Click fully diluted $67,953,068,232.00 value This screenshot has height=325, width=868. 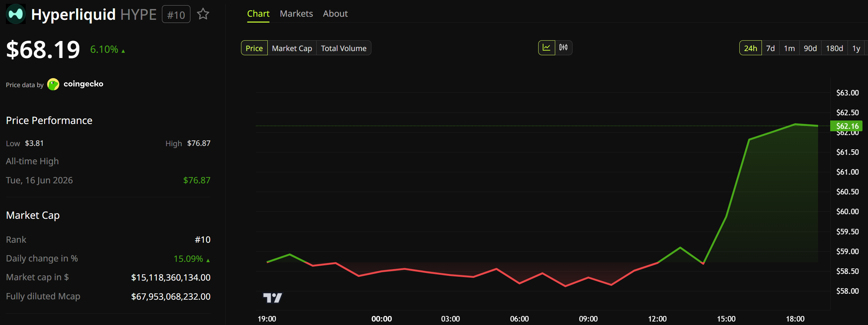[171, 297]
